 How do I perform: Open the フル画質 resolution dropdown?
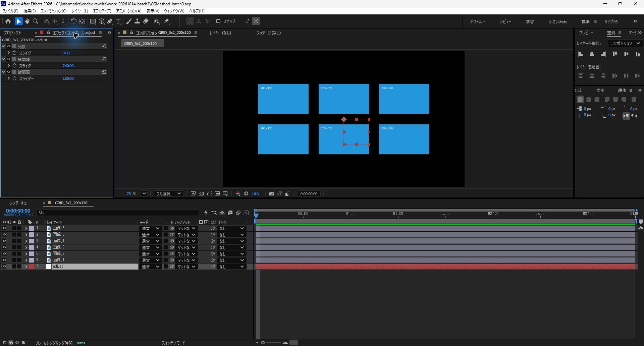(168, 194)
